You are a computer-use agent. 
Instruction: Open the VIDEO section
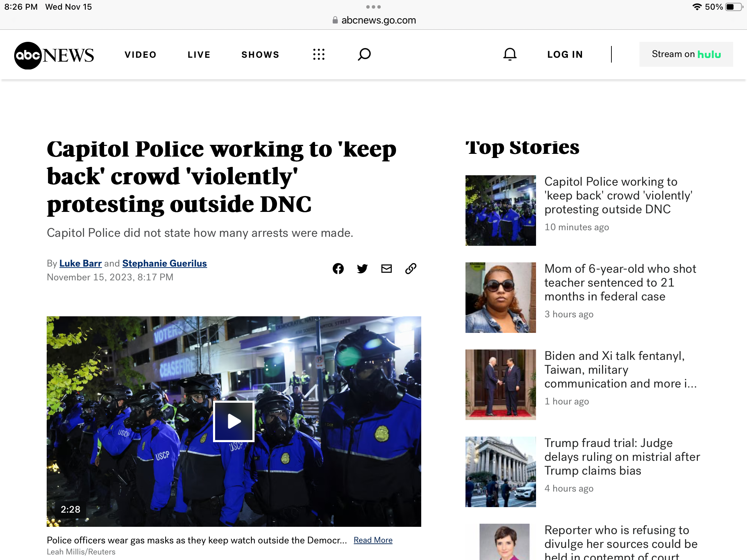click(x=140, y=55)
